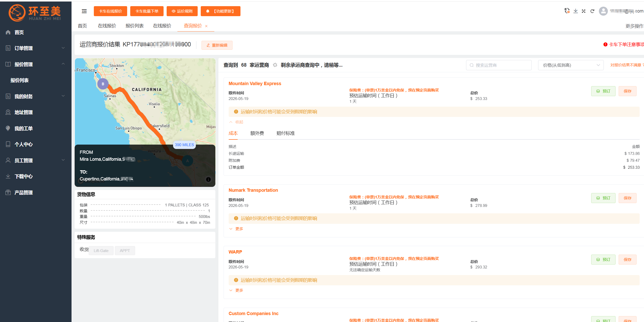Expand the 订单管理 sidebar menu

[63, 48]
